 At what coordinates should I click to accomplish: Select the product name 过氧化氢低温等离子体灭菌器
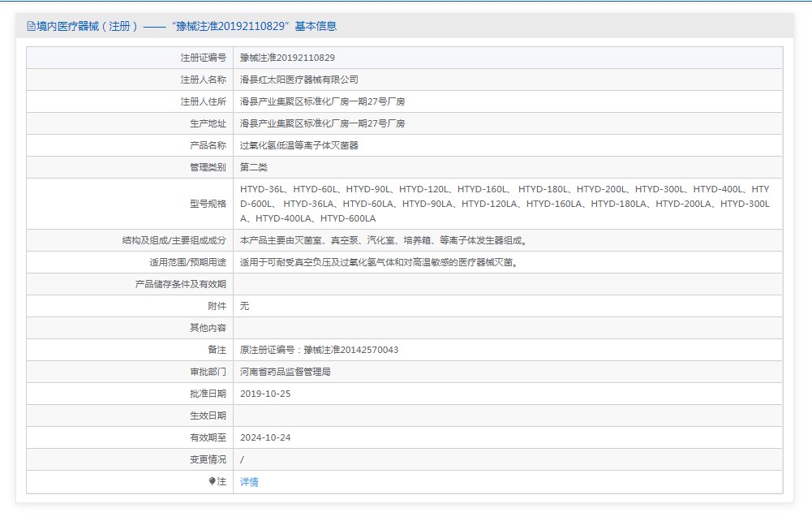tap(299, 145)
